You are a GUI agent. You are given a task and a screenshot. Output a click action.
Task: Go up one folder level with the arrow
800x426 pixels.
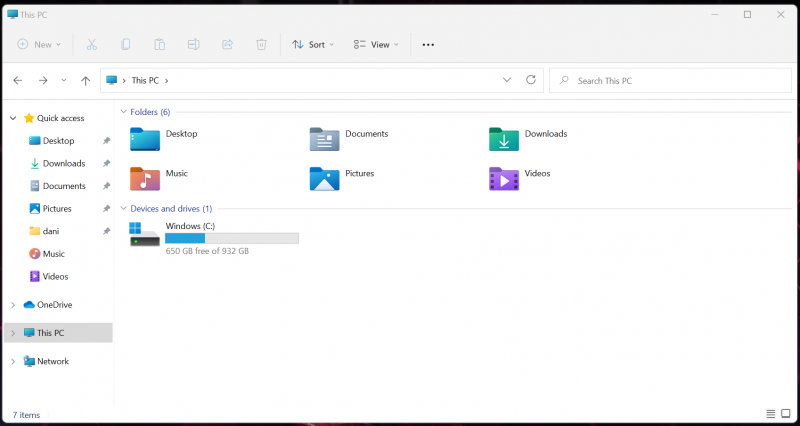click(86, 81)
